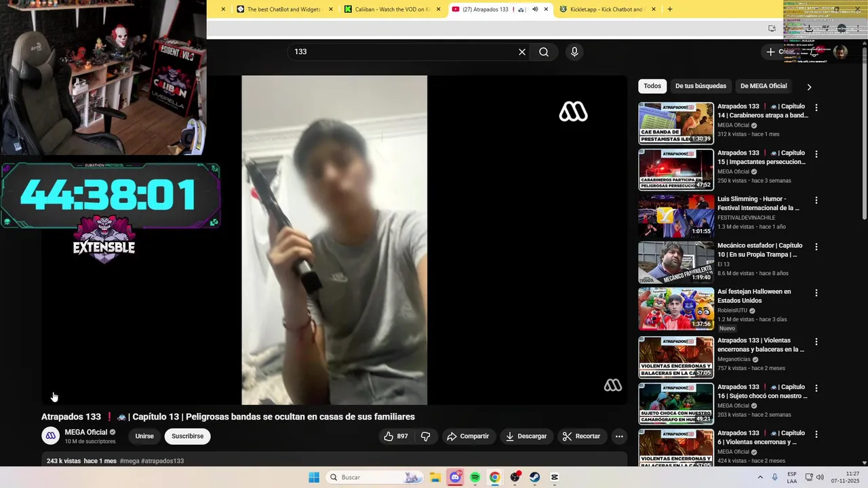The height and width of the screenshot is (488, 868).
Task: Open the Mecánico estafador video thumbnail
Action: [x=676, y=262]
